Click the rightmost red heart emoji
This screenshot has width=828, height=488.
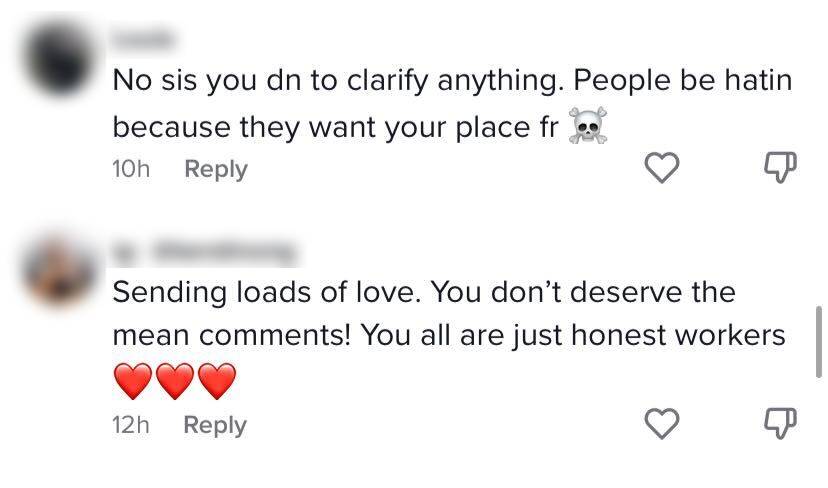[216, 380]
